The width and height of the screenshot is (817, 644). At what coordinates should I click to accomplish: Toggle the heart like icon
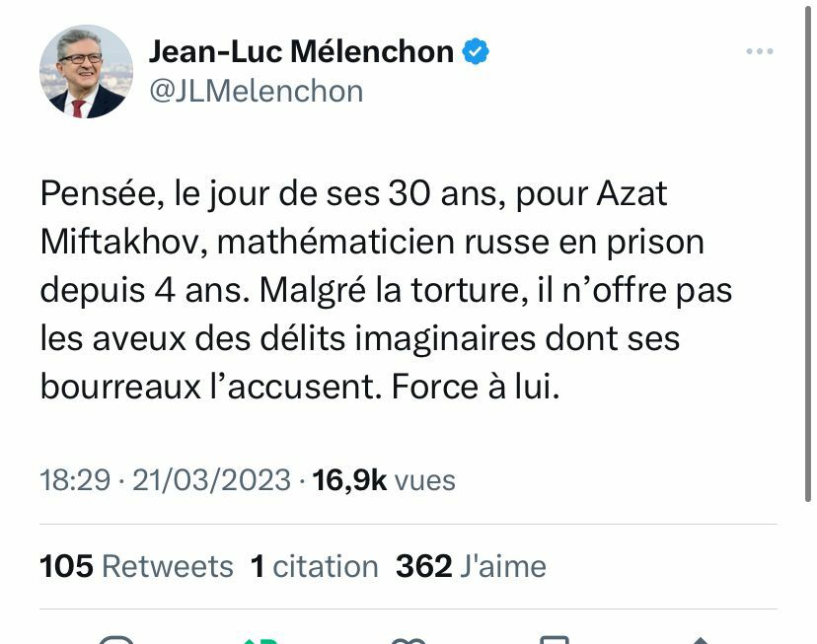pos(408,640)
